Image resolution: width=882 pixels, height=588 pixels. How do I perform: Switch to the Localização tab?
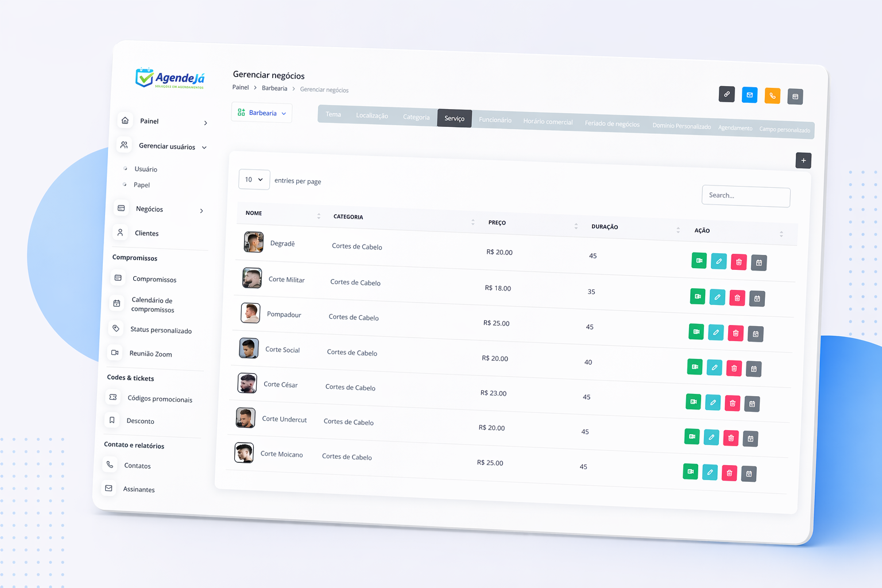click(372, 115)
